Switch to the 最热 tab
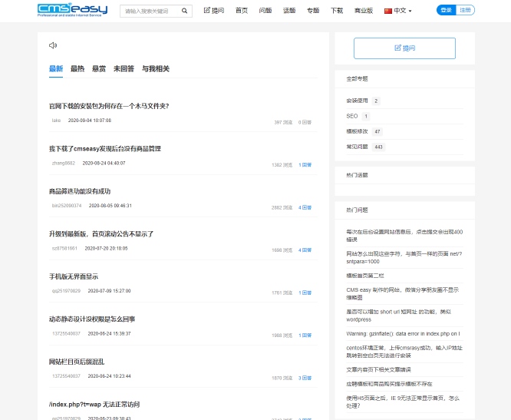This screenshot has width=511, height=420. click(77, 69)
